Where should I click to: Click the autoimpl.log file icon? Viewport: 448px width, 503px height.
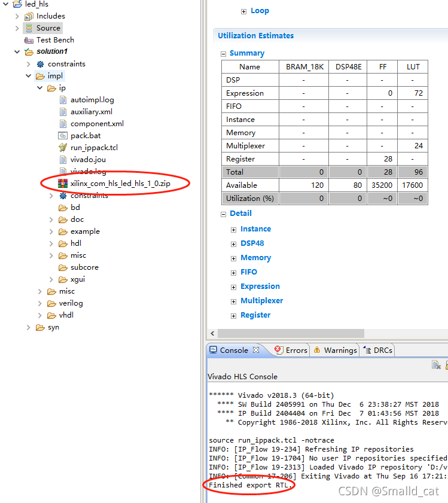tap(63, 100)
